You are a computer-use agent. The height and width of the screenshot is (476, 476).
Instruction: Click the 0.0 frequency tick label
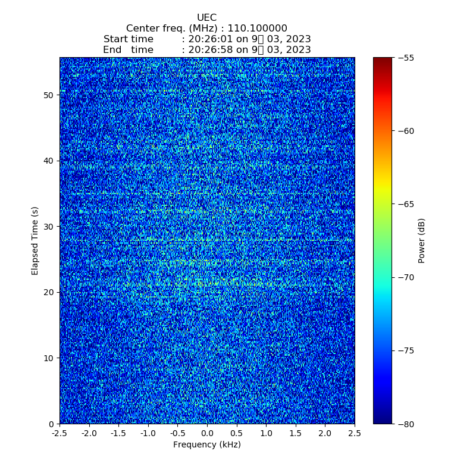pyautogui.click(x=207, y=434)
